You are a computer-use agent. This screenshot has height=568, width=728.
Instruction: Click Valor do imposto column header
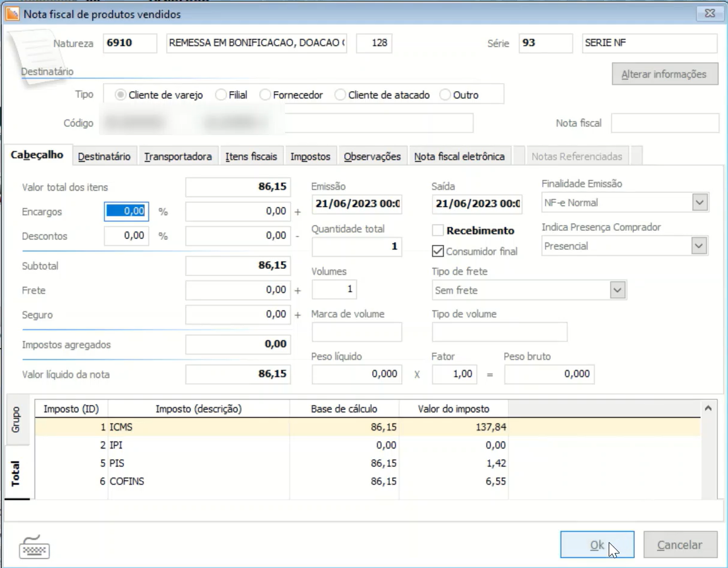[x=454, y=409]
